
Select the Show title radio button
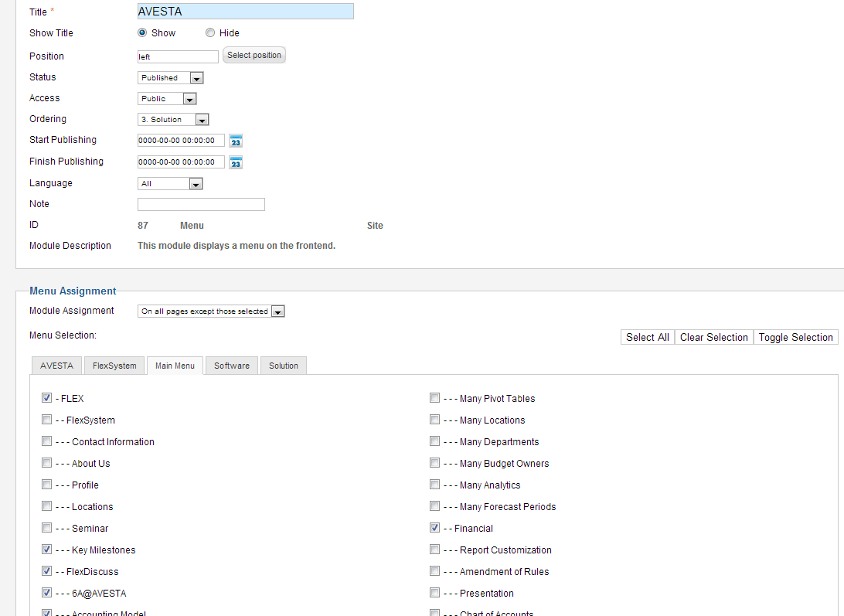(x=142, y=32)
